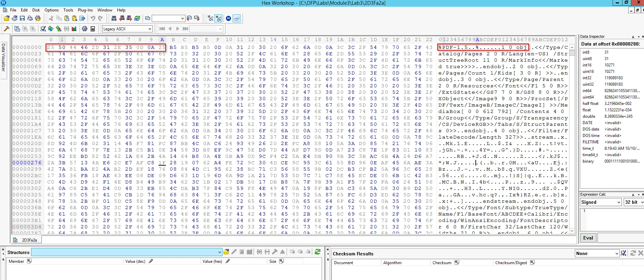The image size is (644, 280).
Task: Click the Open file folder icon
Action: coord(7,19)
